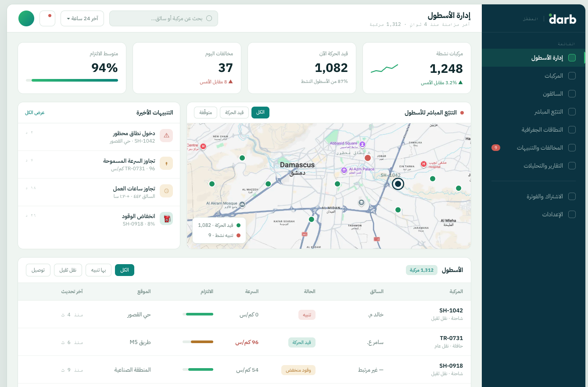Image resolution: width=588 pixels, height=387 pixels.
Task: Click the Al Akram Mosque map pin
Action: tap(242, 204)
